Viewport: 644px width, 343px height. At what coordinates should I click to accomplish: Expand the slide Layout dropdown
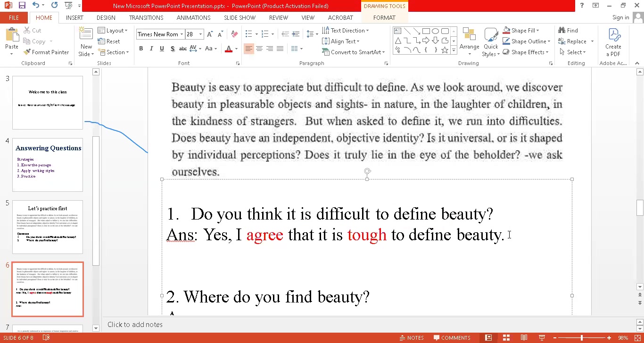tap(113, 31)
